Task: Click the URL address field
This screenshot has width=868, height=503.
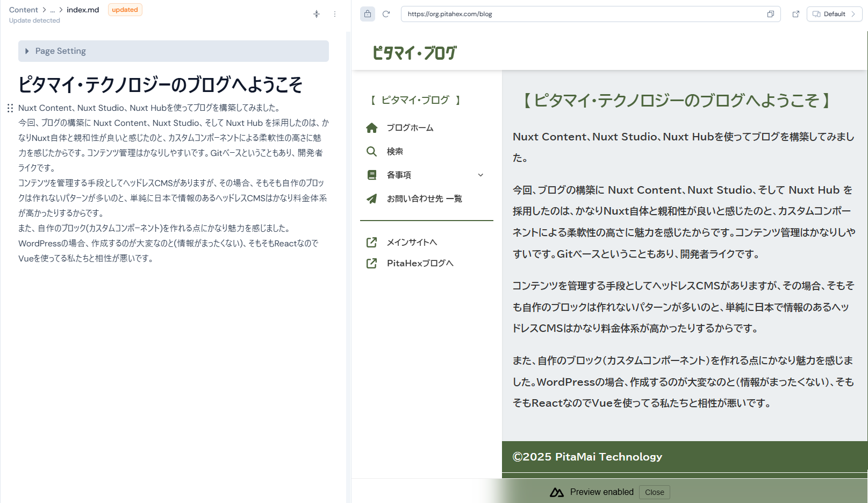Action: pyautogui.click(x=583, y=14)
